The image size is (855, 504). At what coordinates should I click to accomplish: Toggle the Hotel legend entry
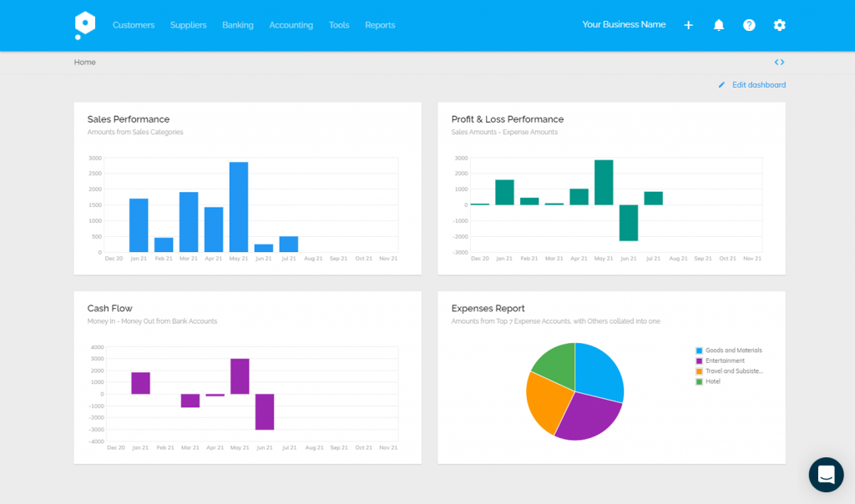coord(716,380)
